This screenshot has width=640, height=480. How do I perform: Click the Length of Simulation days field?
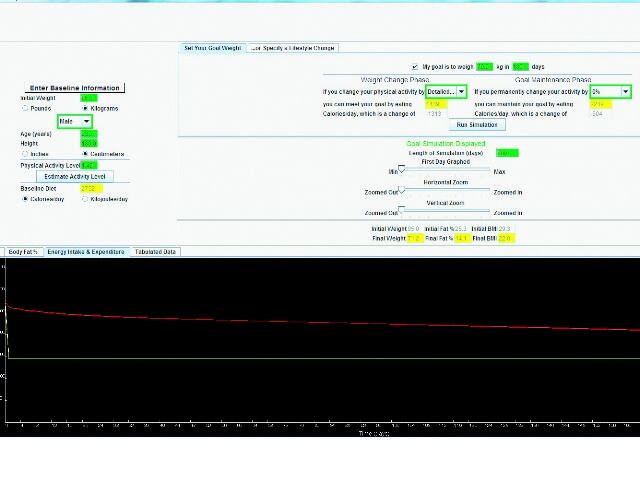(507, 153)
